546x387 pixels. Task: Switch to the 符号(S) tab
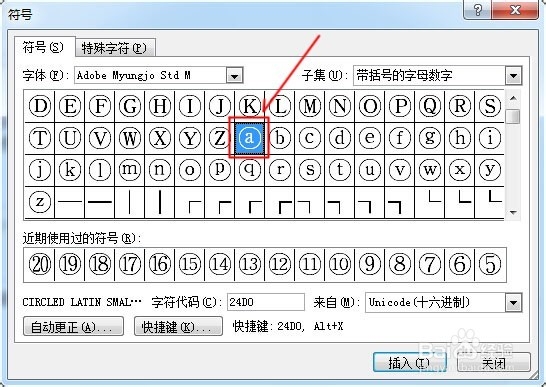point(44,47)
